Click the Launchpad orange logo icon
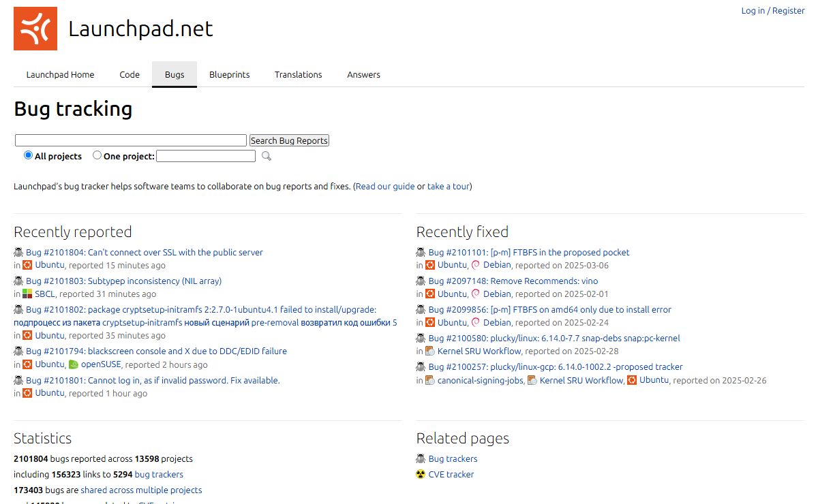Image resolution: width=818 pixels, height=504 pixels. 35,29
